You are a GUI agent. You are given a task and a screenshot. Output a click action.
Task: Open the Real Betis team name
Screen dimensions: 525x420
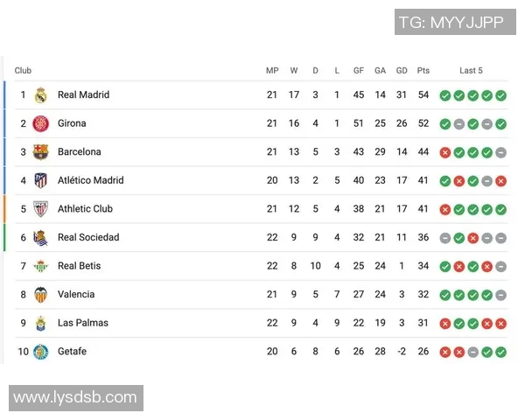point(79,266)
